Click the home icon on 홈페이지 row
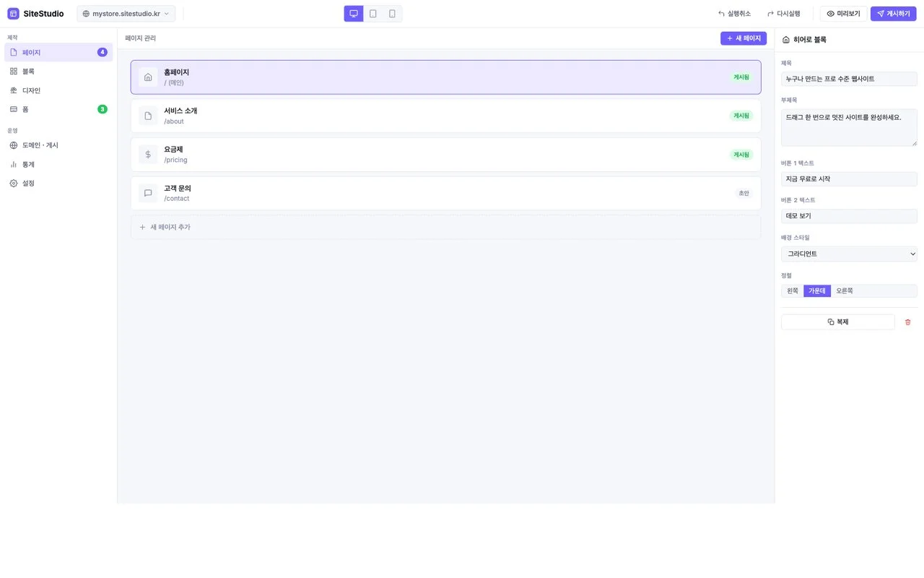Viewport: 924px width, 578px height. tap(148, 77)
